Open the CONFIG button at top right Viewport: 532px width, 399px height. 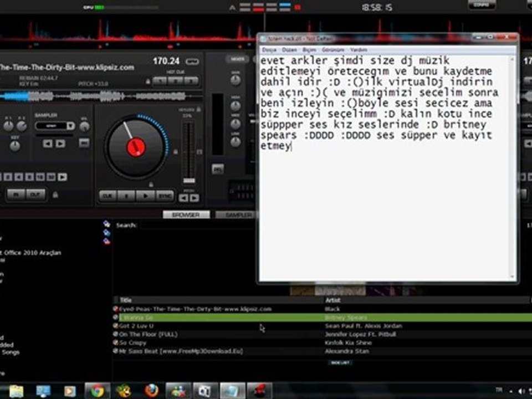[482, 5]
